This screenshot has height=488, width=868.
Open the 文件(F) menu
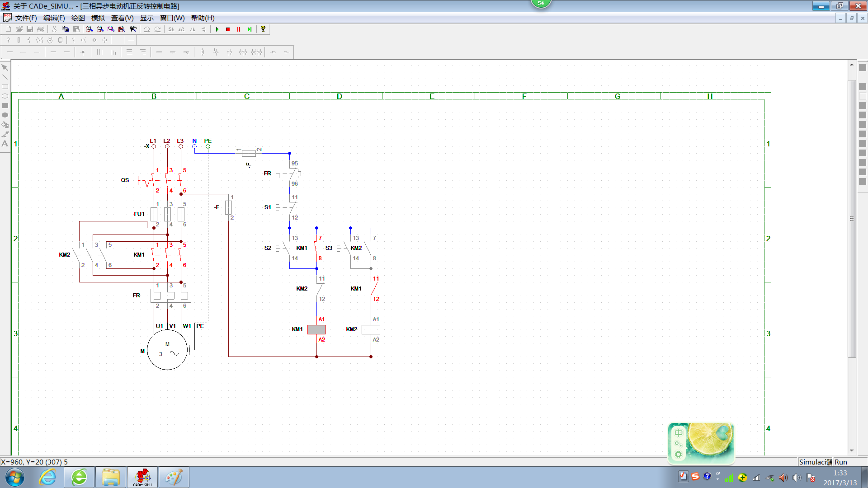click(26, 18)
